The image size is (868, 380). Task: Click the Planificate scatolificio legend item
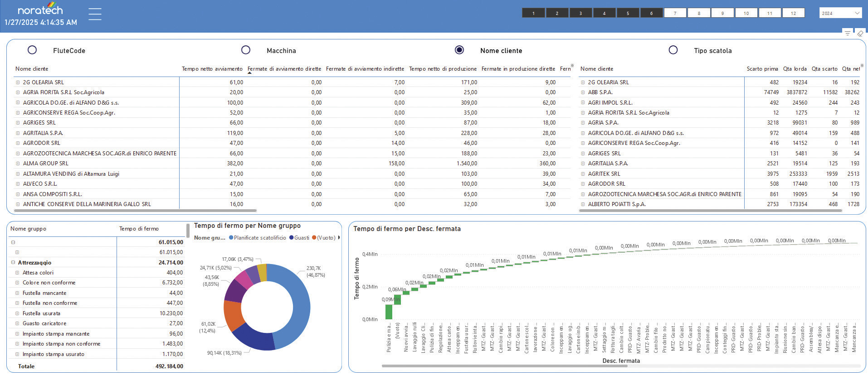(257, 238)
